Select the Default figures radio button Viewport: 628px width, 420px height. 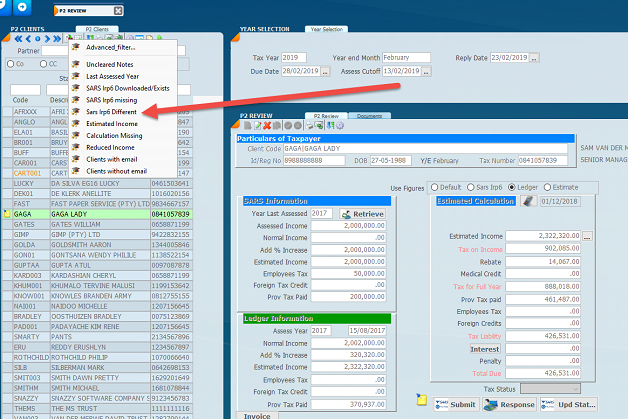433,187
